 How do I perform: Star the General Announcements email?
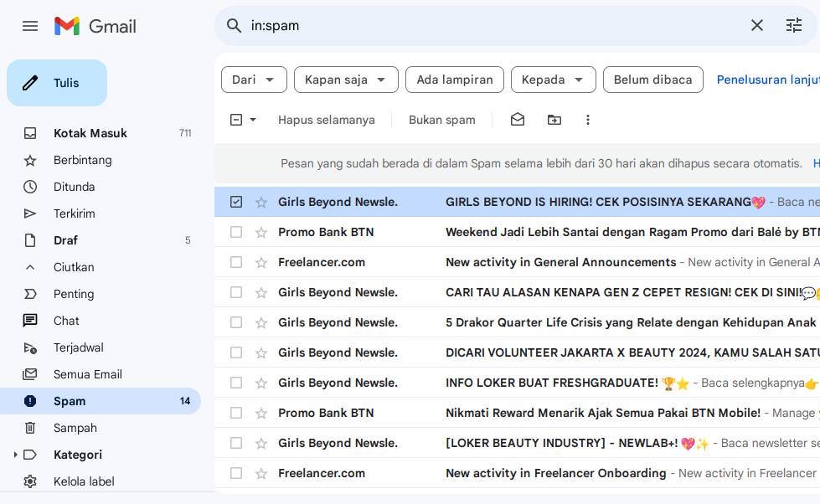tap(261, 262)
